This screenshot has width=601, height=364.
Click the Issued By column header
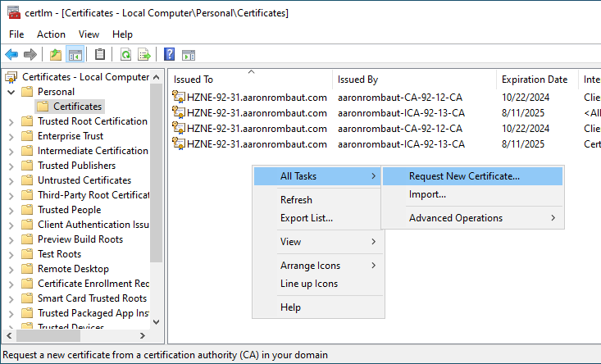tap(357, 80)
